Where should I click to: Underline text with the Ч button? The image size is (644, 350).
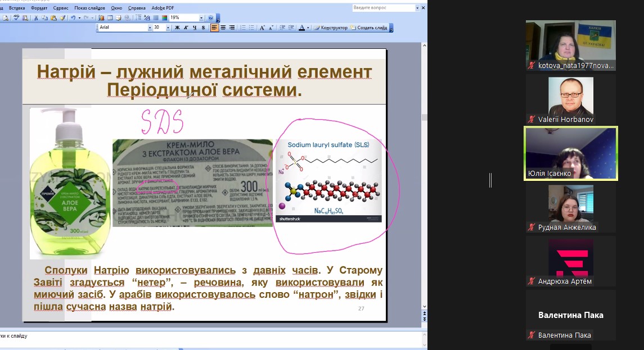195,28
